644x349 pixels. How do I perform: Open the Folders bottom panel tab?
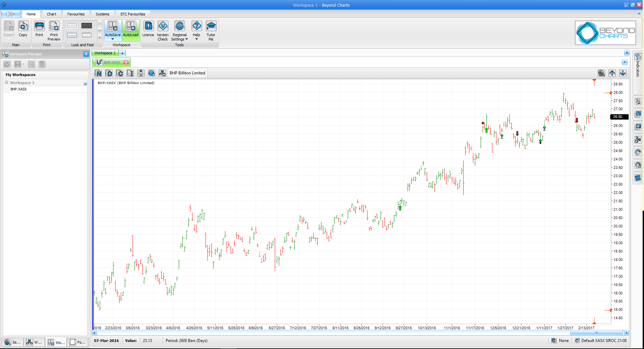point(77,342)
